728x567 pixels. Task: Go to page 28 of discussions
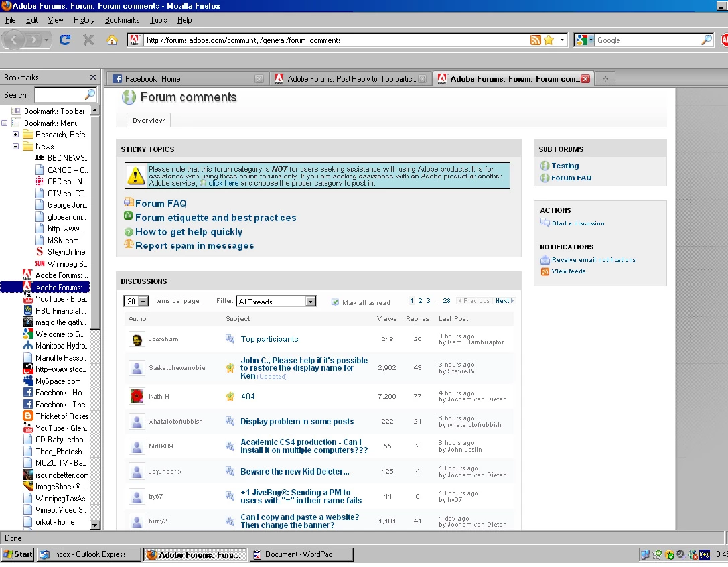[x=447, y=301]
